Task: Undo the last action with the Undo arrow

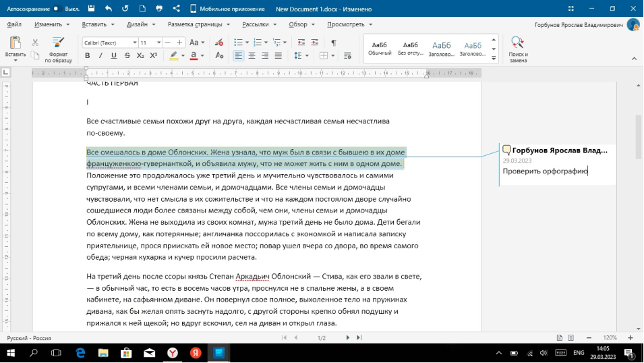Action: [x=109, y=9]
